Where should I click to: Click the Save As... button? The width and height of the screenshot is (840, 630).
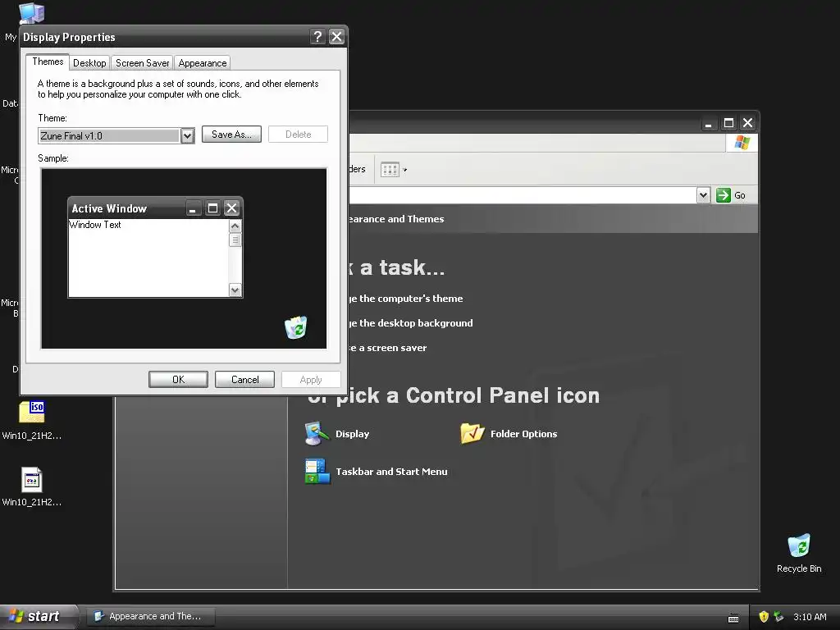pos(231,135)
